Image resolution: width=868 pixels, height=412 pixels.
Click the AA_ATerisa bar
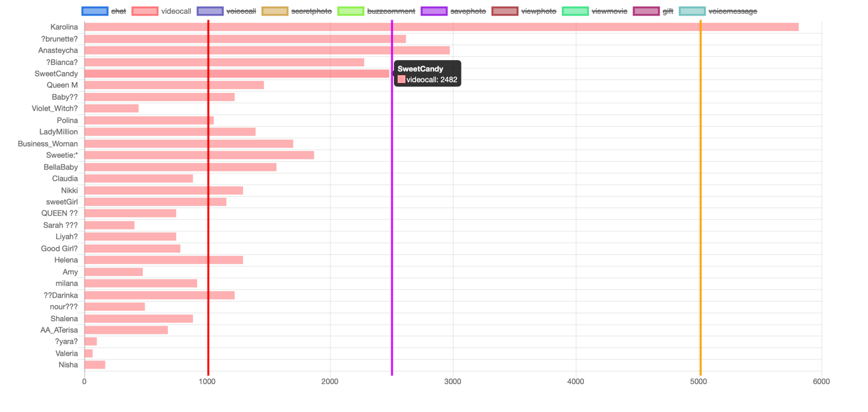[126, 330]
